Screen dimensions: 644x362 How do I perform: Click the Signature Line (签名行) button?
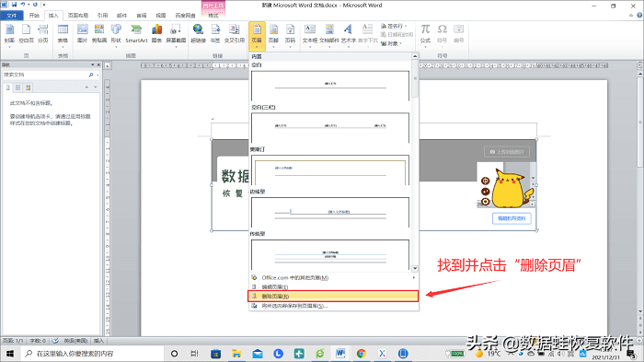click(394, 26)
